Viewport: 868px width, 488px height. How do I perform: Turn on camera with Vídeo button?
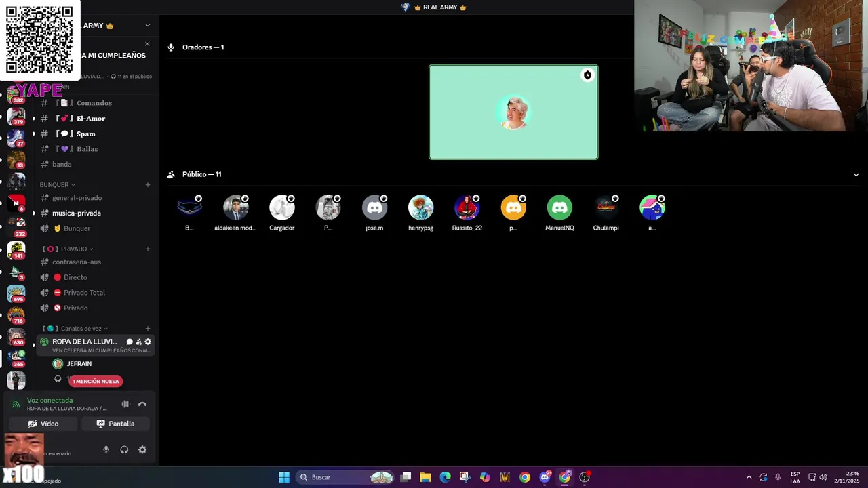click(43, 424)
